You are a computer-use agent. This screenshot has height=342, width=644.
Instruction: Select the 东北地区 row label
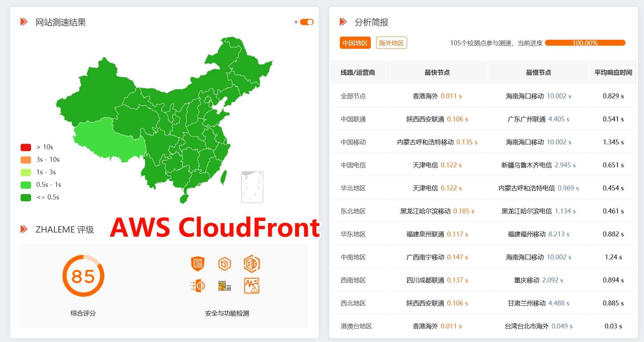[353, 211]
